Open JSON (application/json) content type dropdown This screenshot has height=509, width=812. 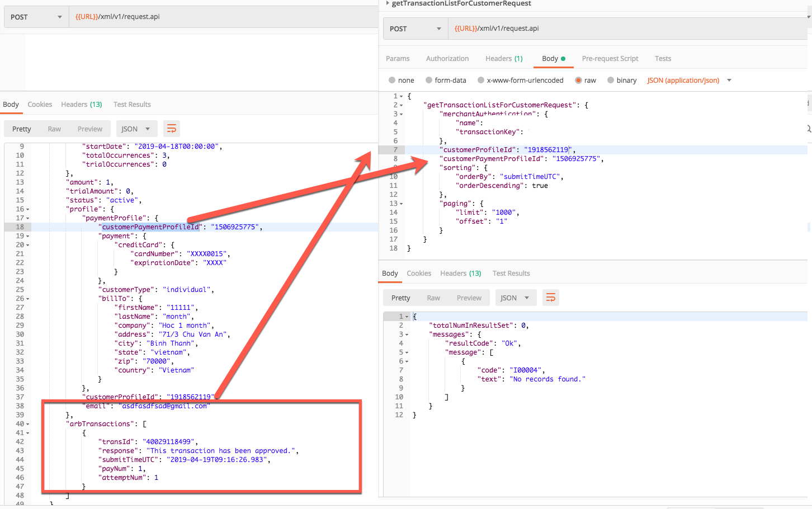689,81
